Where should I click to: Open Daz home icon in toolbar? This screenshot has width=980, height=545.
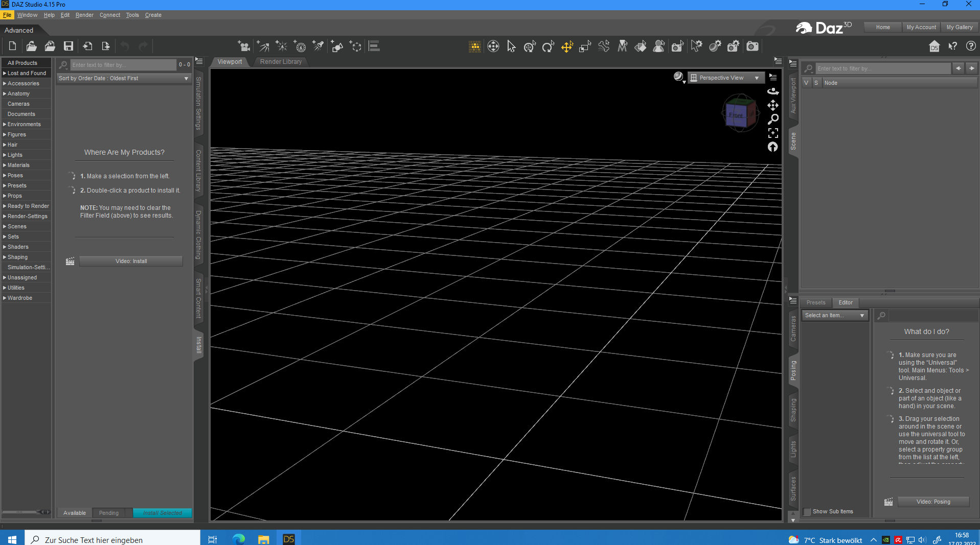[934, 46]
